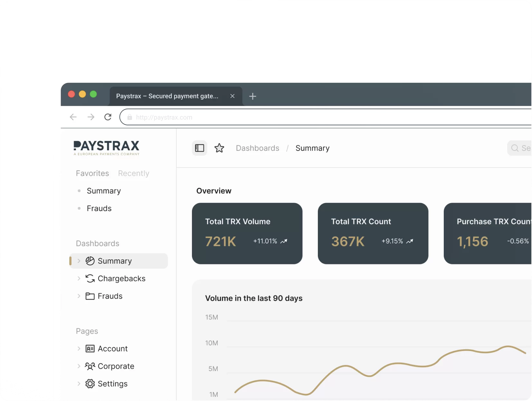Click the Settings gear icon

point(90,384)
